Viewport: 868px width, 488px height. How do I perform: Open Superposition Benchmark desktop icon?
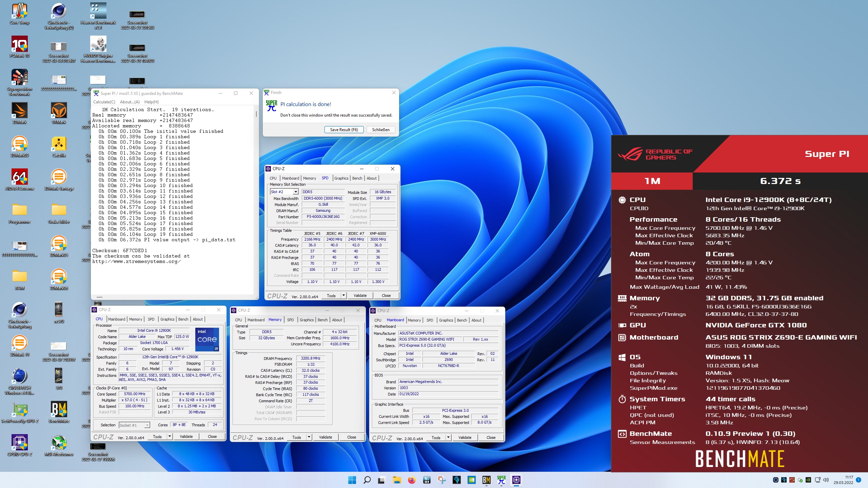pos(20,82)
